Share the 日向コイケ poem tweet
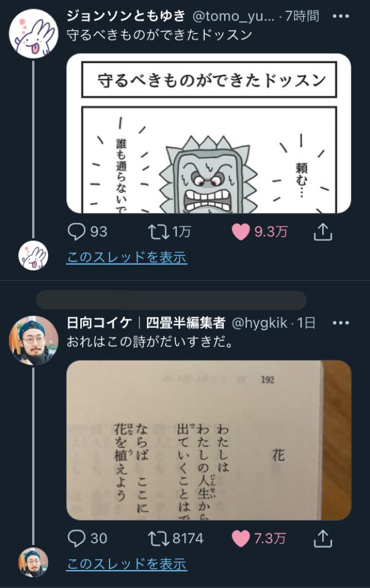The width and height of the screenshot is (370, 588). click(x=323, y=538)
